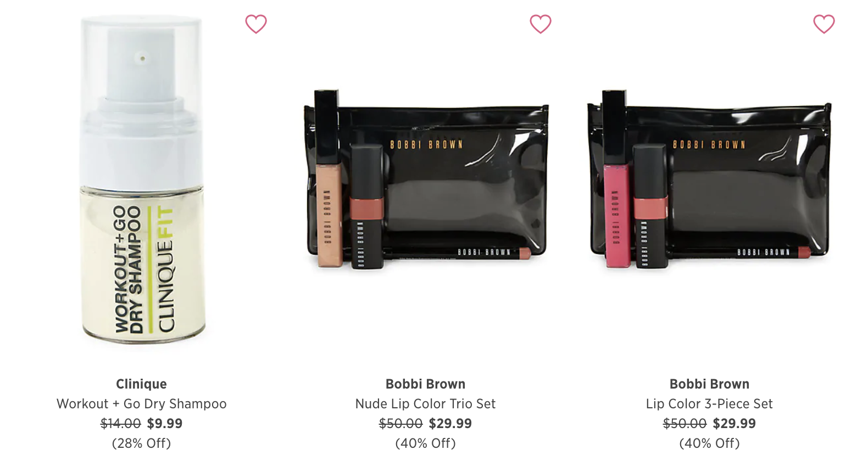Click the 40% Off label under Nude Trio
The width and height of the screenshot is (868, 461).
(425, 443)
